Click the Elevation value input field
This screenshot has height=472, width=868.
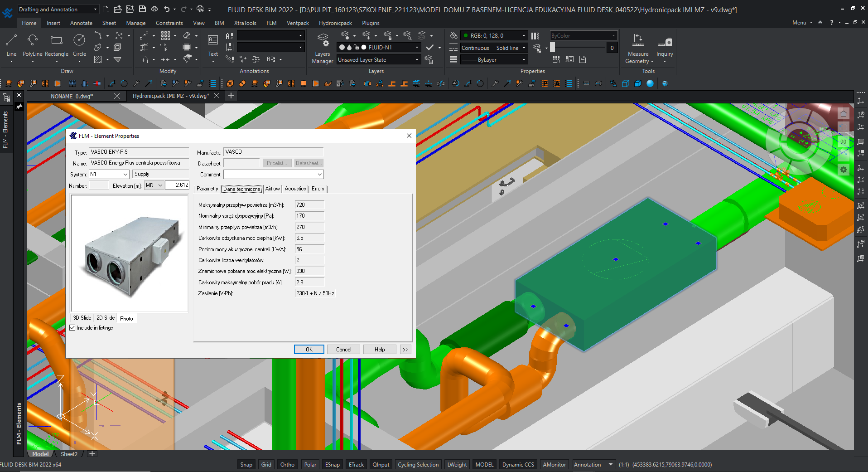coord(177,185)
